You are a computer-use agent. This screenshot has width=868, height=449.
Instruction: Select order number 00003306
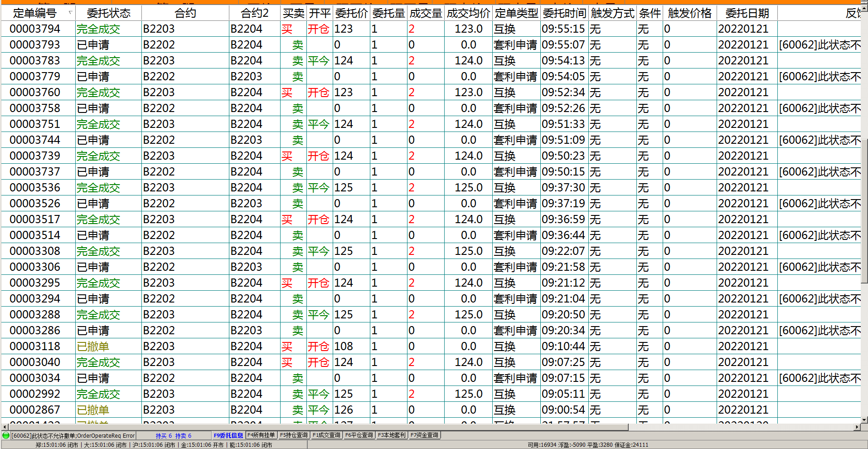pyautogui.click(x=35, y=267)
